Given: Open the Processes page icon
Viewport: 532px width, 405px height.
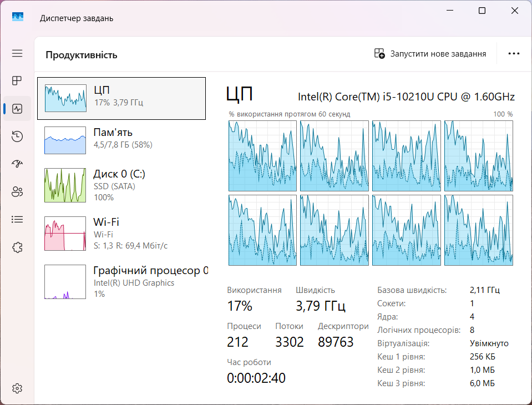Looking at the screenshot, I should pos(17,81).
